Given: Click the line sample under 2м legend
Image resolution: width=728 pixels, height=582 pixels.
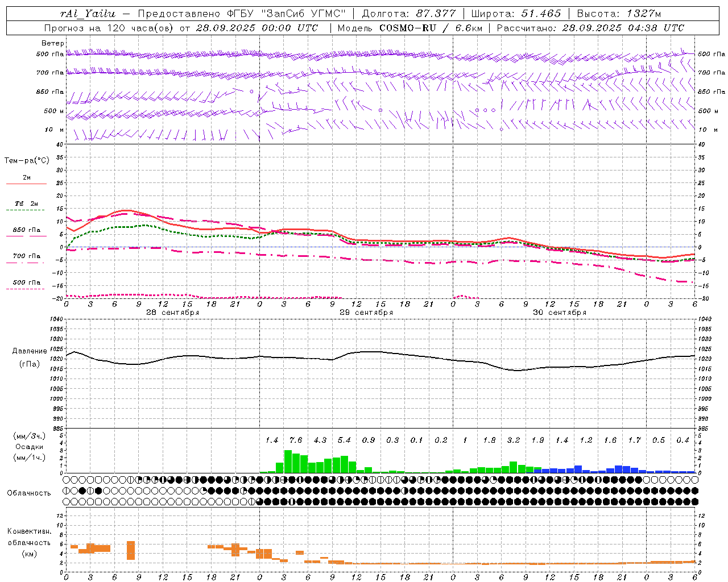Looking at the screenshot, I should click(26, 184).
